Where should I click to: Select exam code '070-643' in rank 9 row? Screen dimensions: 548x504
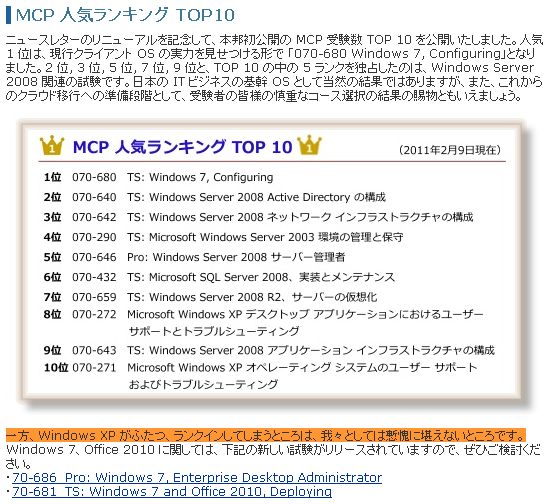94,350
